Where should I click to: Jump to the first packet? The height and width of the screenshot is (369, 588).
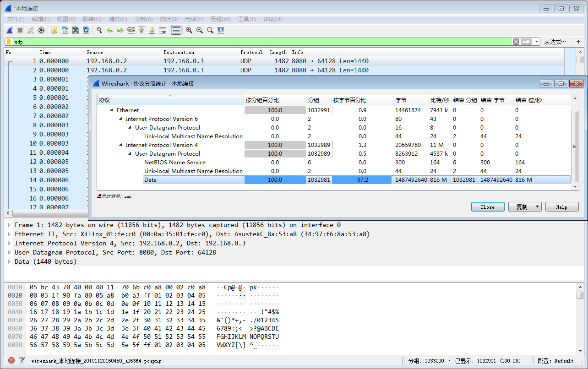(142, 30)
